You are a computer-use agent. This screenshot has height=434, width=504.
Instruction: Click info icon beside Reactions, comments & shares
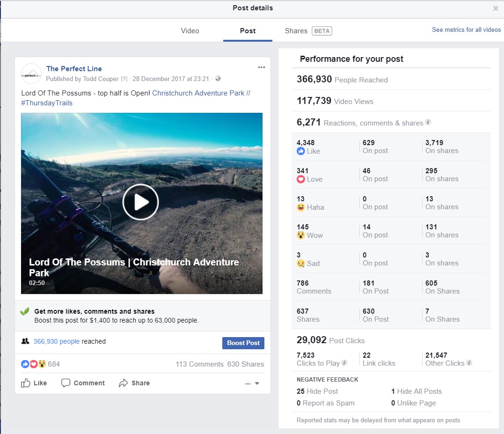tap(428, 122)
